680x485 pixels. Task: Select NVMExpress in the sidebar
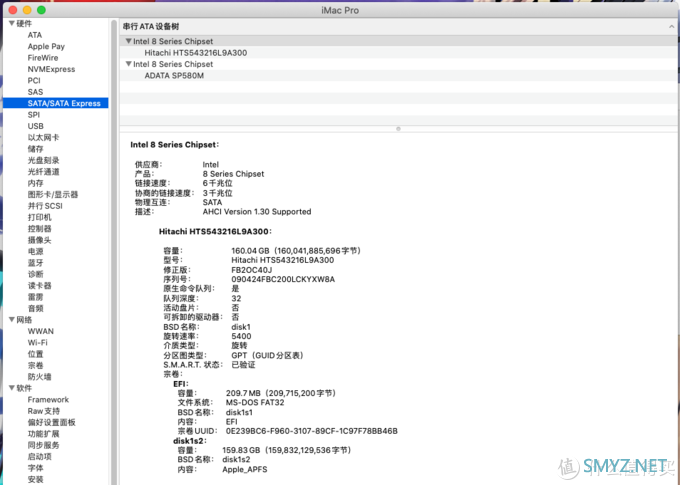click(x=51, y=69)
